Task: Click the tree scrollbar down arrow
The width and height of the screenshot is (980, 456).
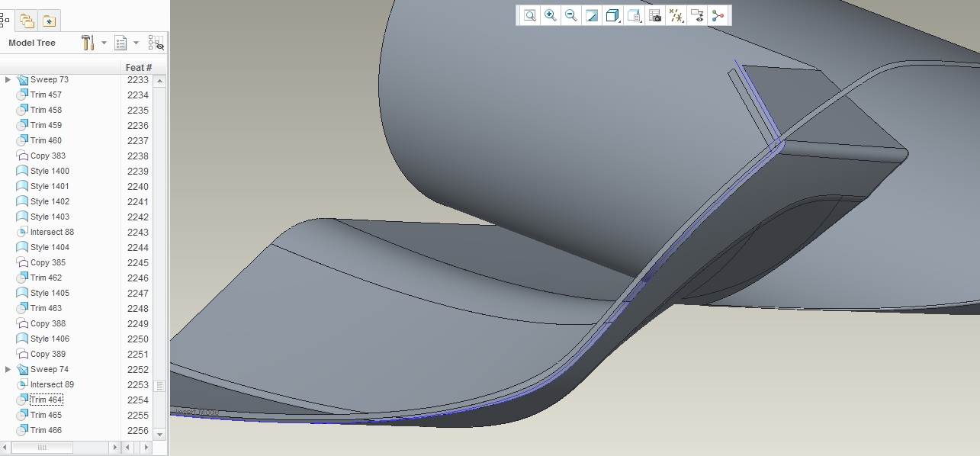Action: point(159,434)
